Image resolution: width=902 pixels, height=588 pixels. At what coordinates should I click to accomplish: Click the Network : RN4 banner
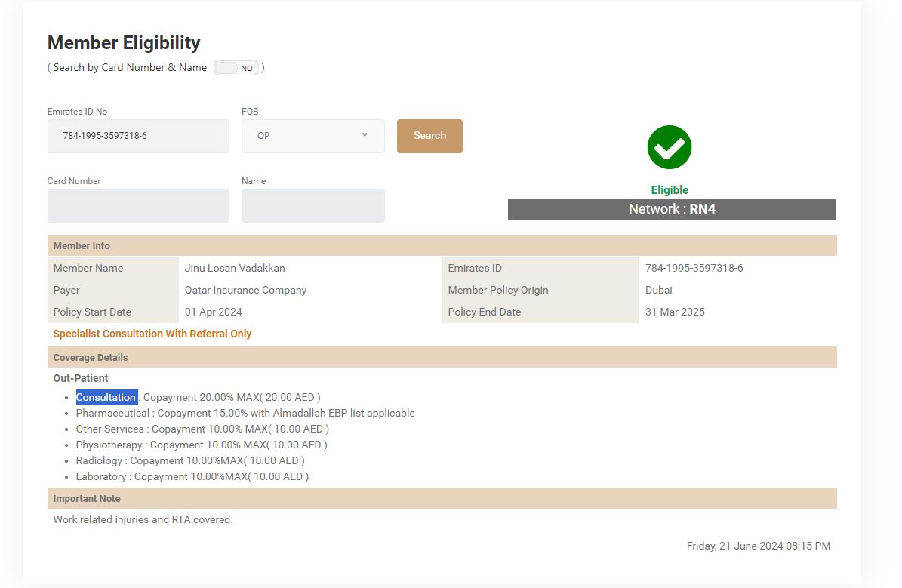coord(671,209)
